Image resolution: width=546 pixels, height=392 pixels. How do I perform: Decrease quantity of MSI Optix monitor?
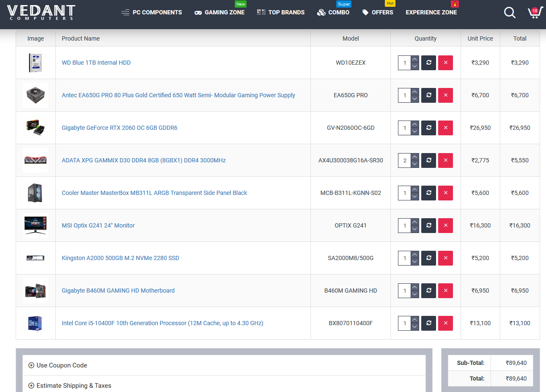(x=415, y=229)
